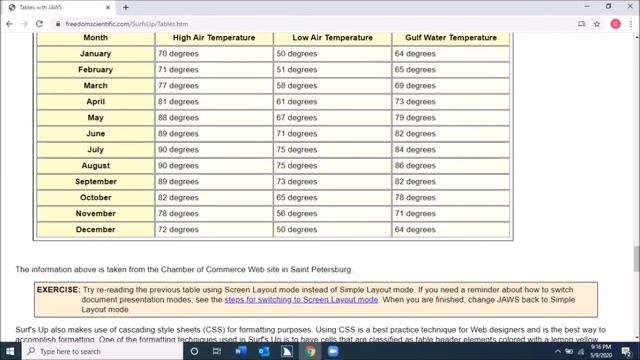
Task: Click the Gulf Water Temperature header
Action: click(451, 38)
